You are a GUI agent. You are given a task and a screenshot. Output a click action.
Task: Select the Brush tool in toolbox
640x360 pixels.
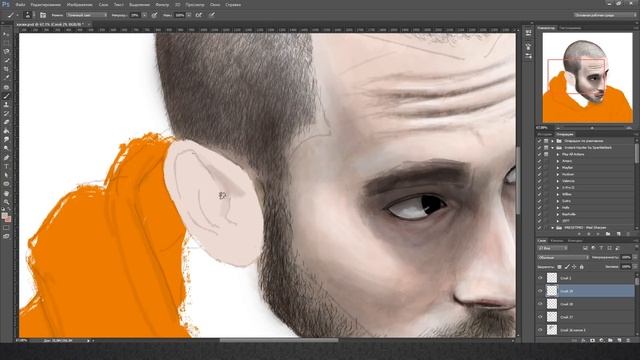click(6, 96)
